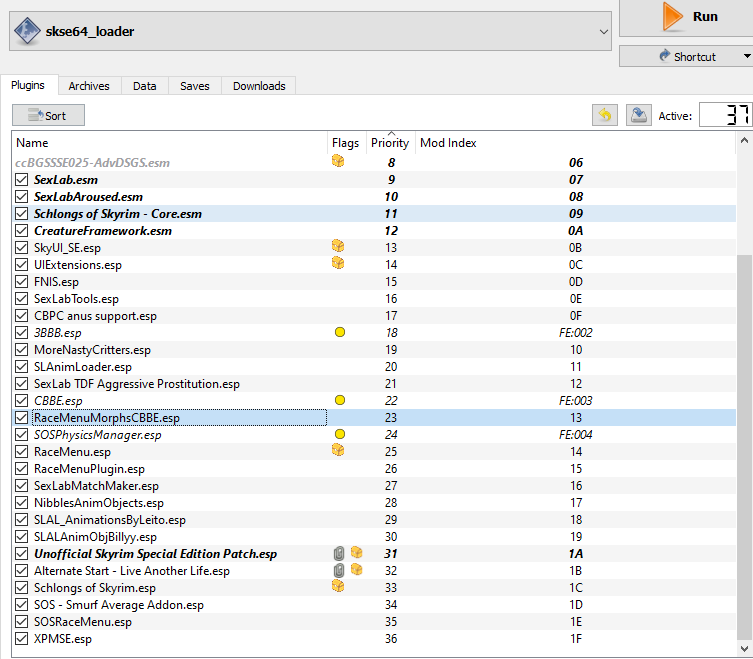Click the create backup icon

(638, 115)
